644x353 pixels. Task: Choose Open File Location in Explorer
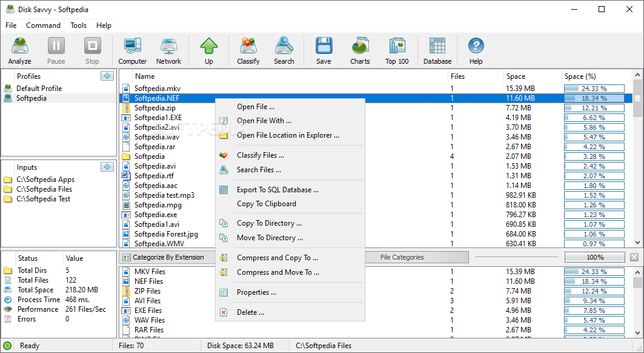point(288,135)
